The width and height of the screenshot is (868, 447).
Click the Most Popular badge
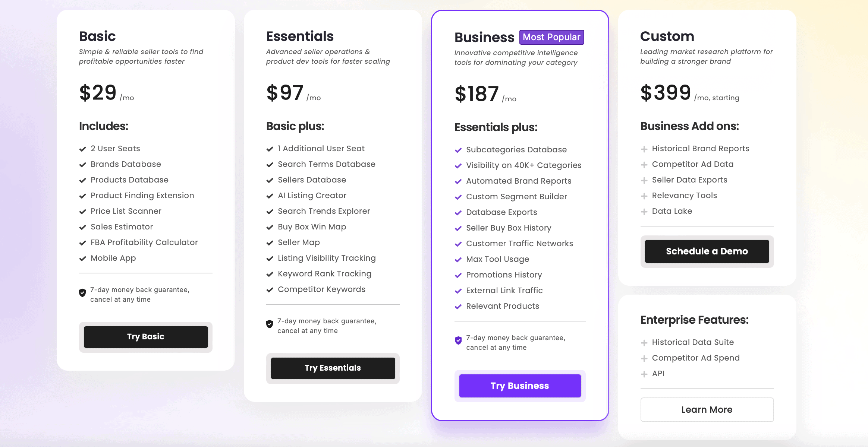coord(551,37)
